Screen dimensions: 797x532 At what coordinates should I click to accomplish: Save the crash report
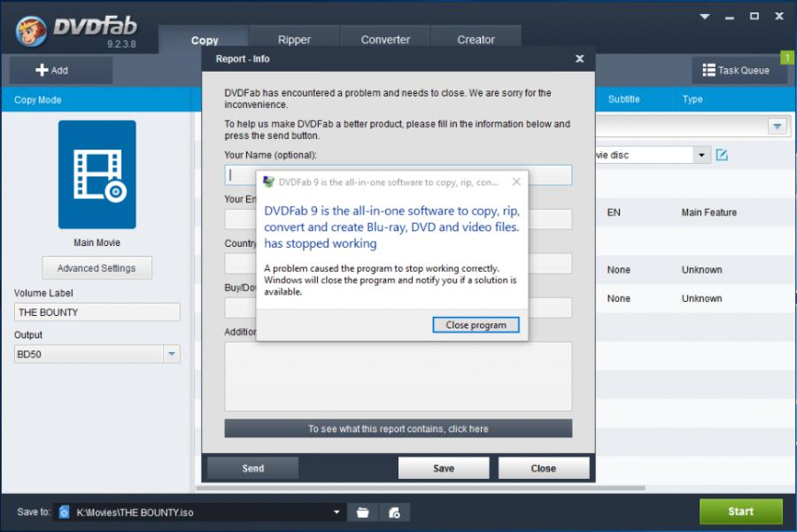(444, 468)
